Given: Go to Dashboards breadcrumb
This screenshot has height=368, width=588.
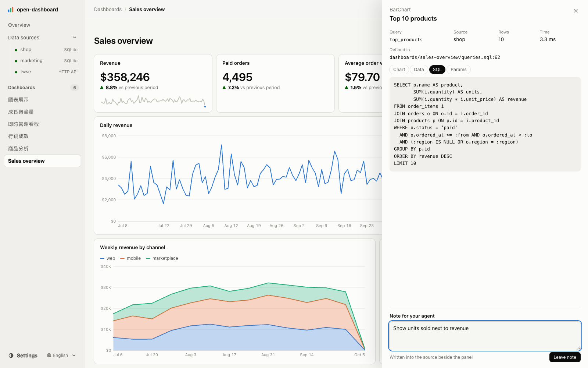Looking at the screenshot, I should point(108,9).
